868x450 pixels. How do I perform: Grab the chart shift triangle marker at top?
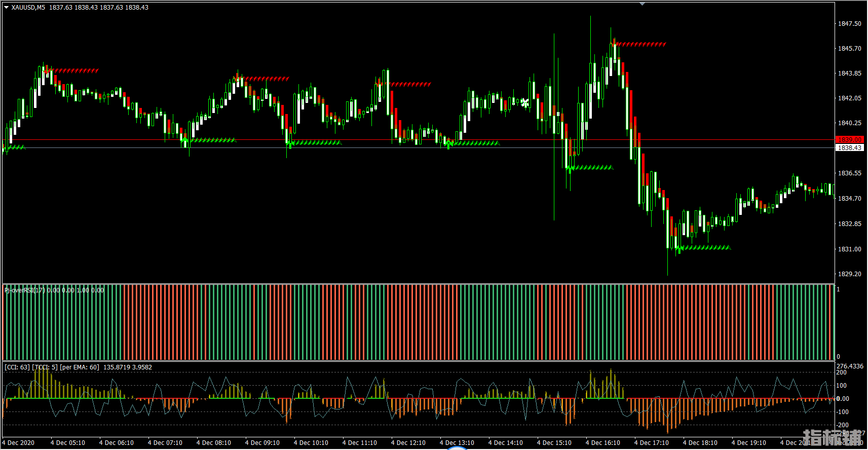pos(642,4)
